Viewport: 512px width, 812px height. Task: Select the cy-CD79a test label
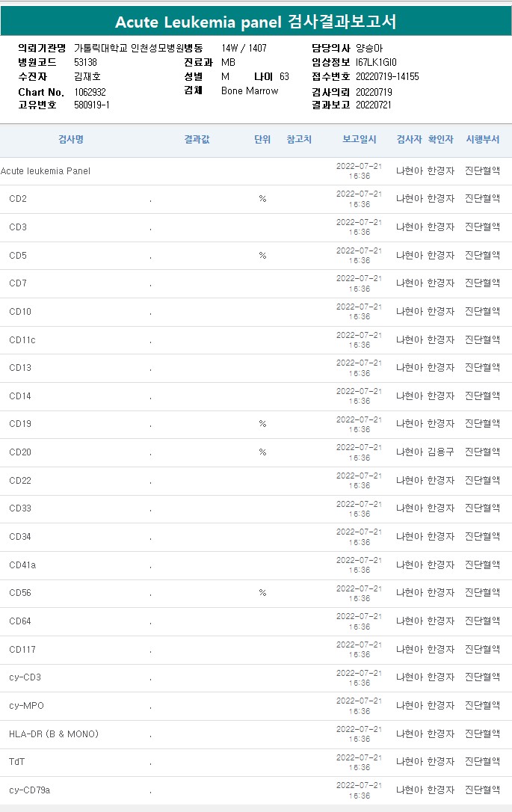[30, 790]
